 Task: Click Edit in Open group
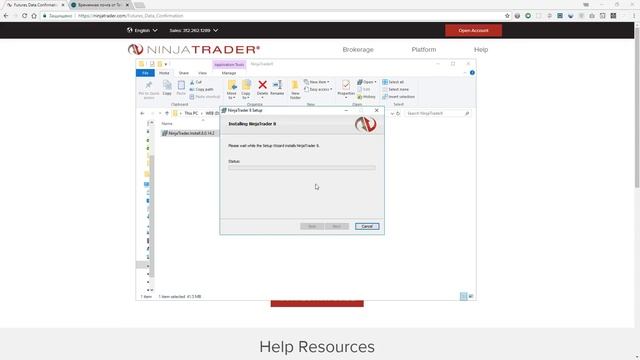click(364, 89)
